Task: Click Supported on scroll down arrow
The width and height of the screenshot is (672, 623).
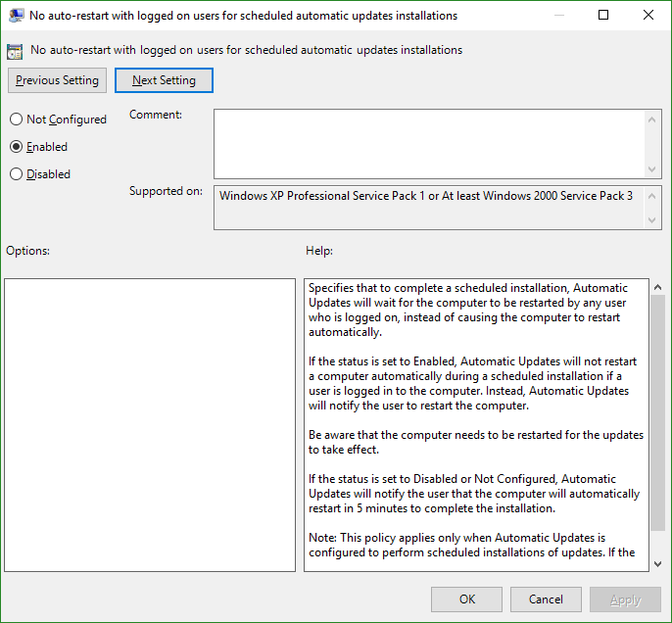Action: pyautogui.click(x=651, y=220)
